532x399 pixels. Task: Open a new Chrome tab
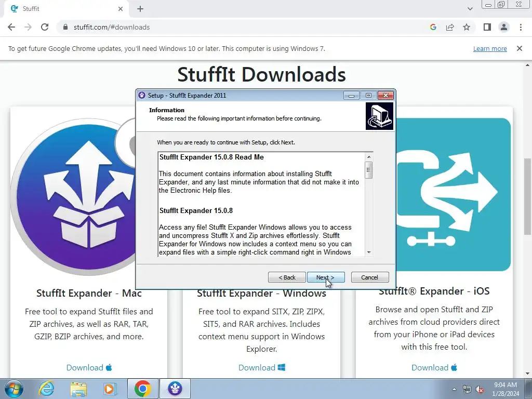pos(140,9)
